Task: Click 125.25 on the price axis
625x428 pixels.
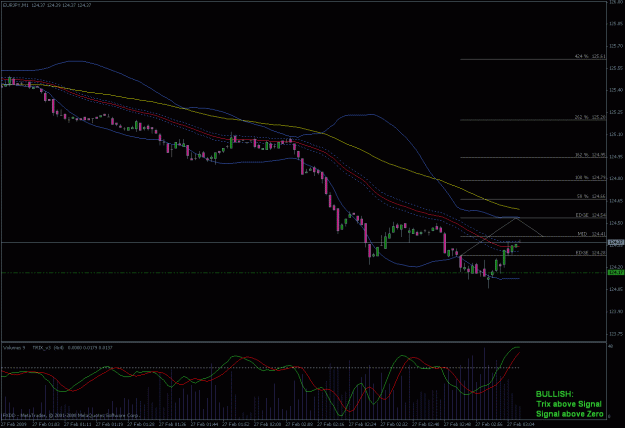Action: click(616, 112)
